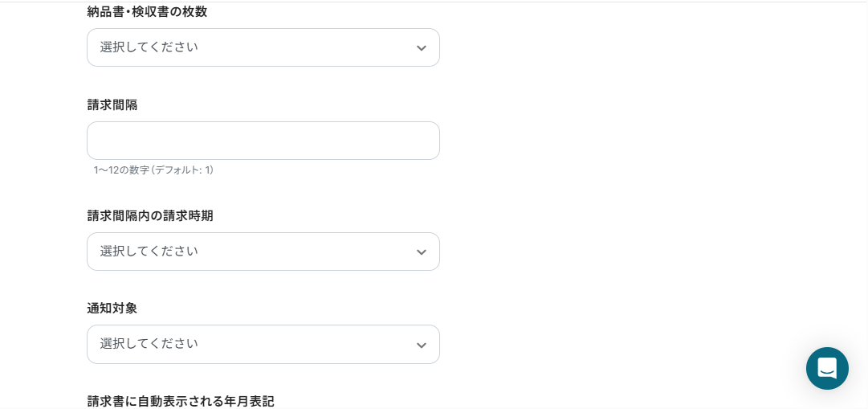Click the 請求書に自動表示される年月表記 label
Screen dimensions: 868x409
[181, 401]
